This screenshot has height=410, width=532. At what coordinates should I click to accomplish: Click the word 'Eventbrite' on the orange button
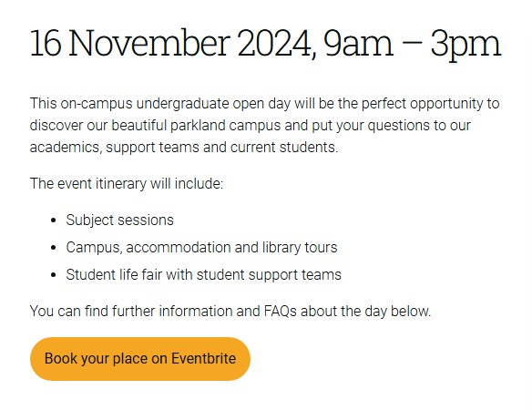pyautogui.click(x=203, y=358)
